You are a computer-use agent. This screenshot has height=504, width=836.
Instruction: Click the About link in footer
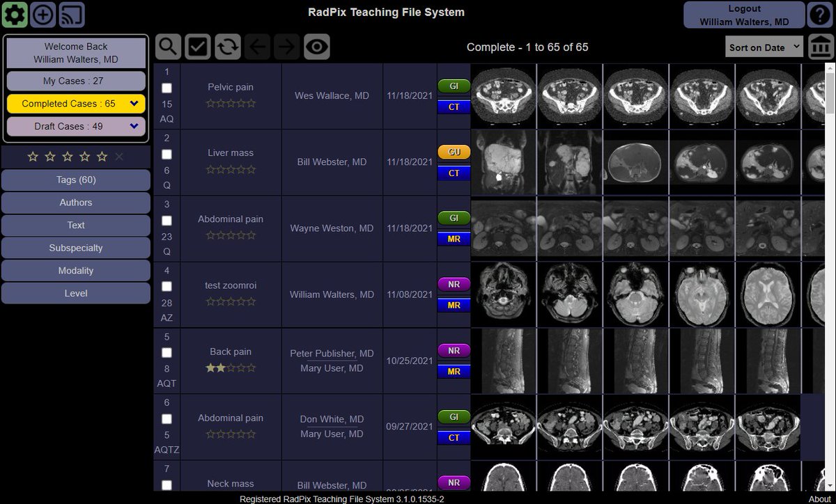pyautogui.click(x=820, y=499)
